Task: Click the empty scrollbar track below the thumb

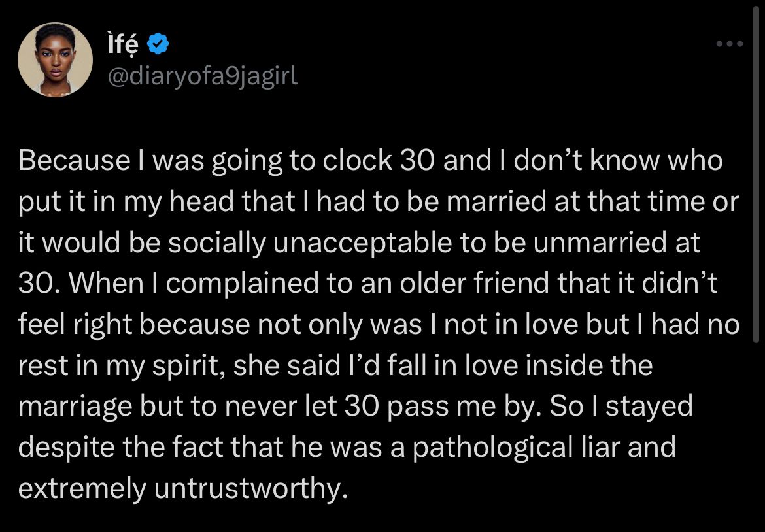Action: point(756,437)
